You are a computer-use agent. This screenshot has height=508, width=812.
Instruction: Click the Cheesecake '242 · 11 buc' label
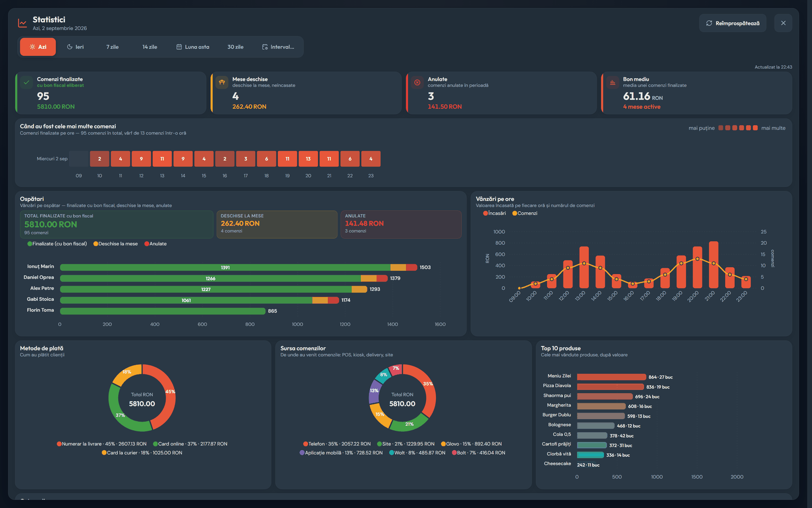[588, 465]
